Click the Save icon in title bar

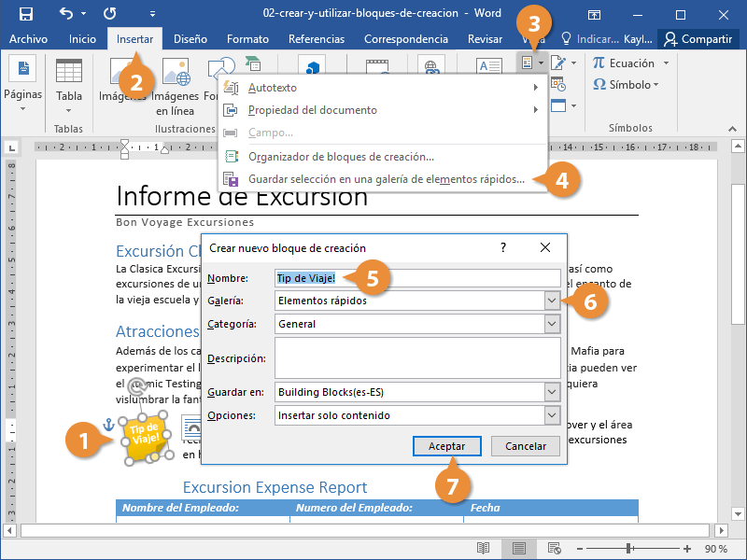[25, 14]
